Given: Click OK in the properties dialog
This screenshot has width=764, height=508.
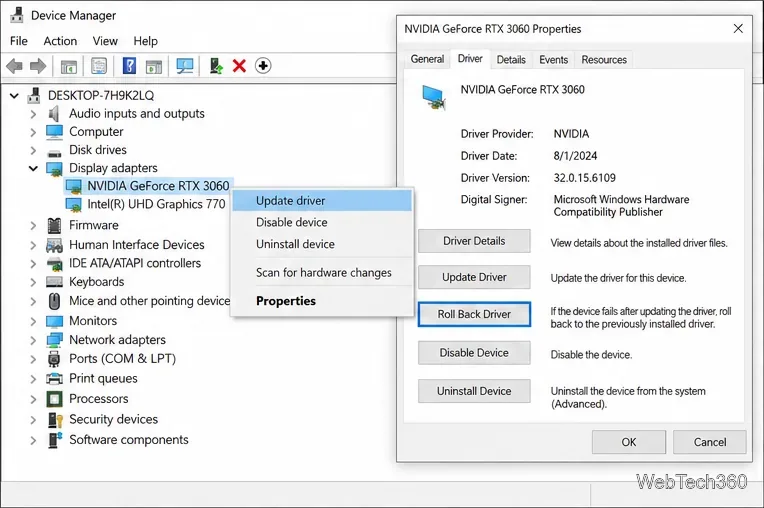Looking at the screenshot, I should [x=629, y=442].
